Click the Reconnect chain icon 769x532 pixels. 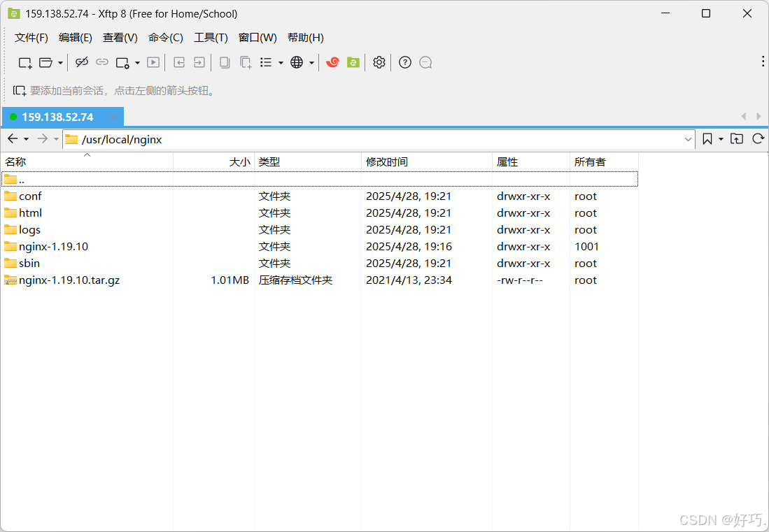click(x=102, y=62)
